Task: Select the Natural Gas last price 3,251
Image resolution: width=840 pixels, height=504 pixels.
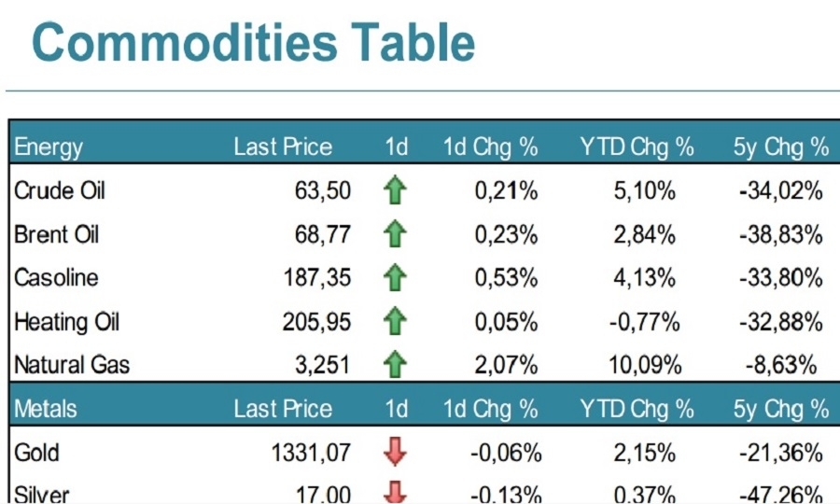Action: tap(323, 365)
